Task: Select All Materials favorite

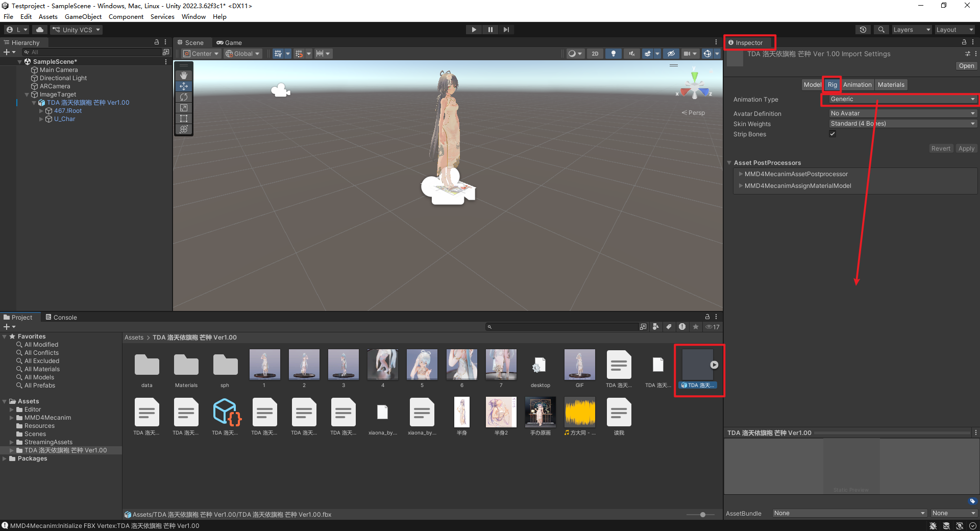Action: (42, 369)
